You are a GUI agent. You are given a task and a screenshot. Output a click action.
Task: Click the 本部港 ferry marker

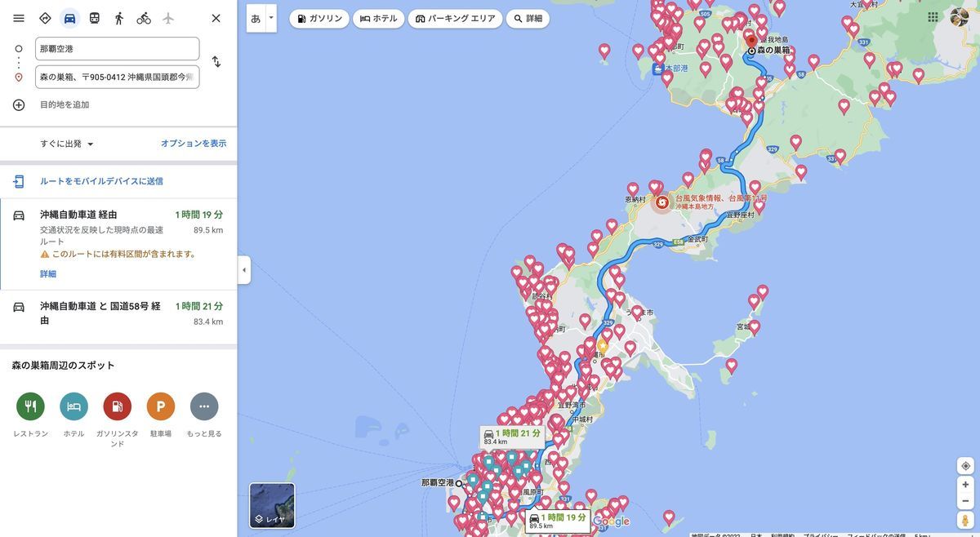(x=658, y=69)
